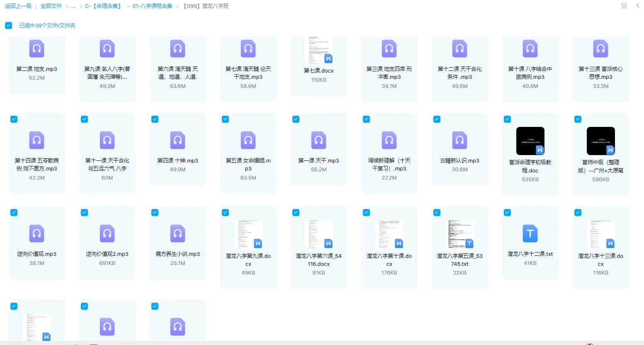
Task: Expand the collapsed breadcrumb ellipsis
Action: (73, 6)
